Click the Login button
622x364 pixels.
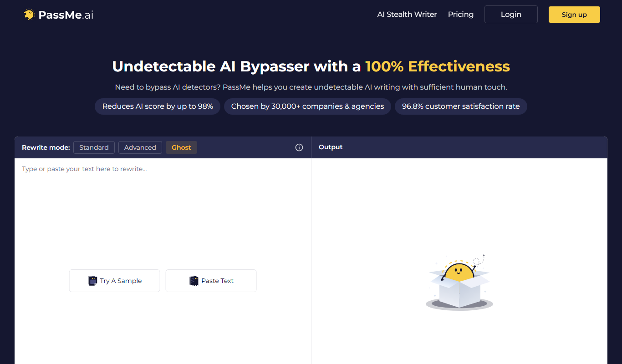[511, 15]
